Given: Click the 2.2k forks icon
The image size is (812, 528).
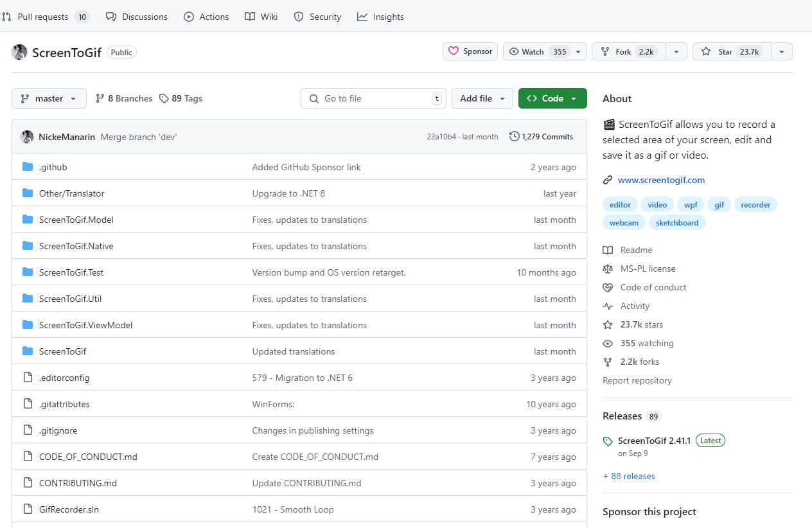Looking at the screenshot, I should point(608,362).
